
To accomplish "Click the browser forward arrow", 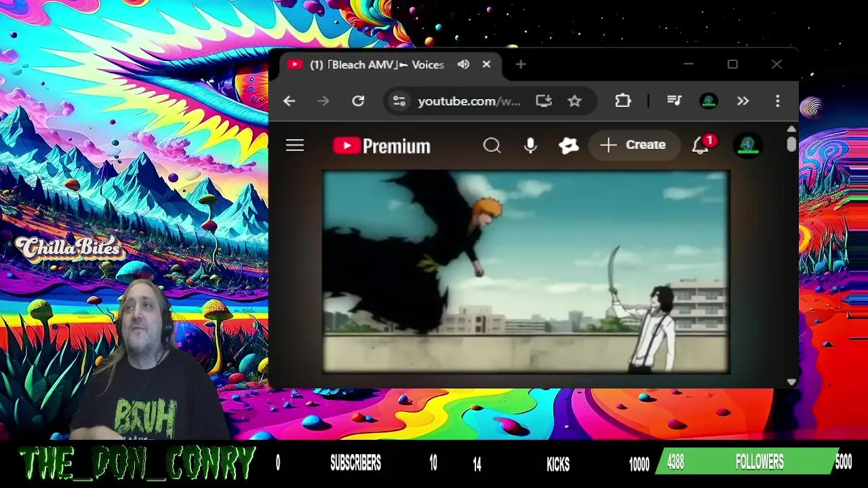I will [323, 101].
